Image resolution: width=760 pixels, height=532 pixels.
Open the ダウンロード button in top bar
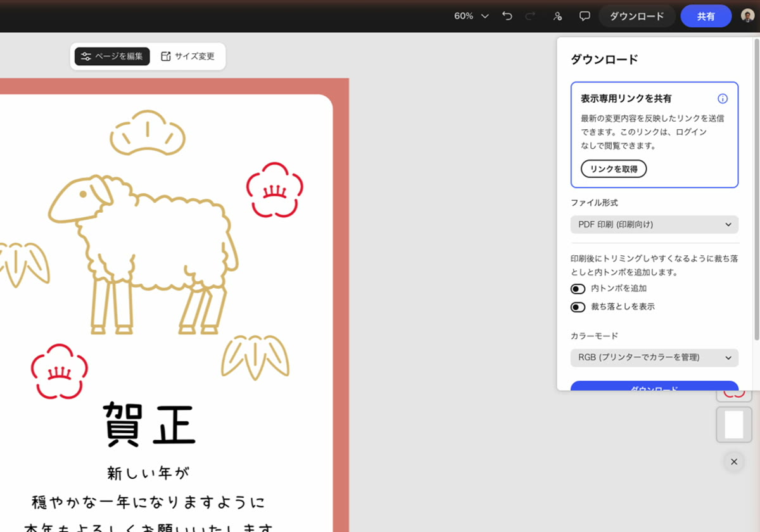(x=636, y=16)
